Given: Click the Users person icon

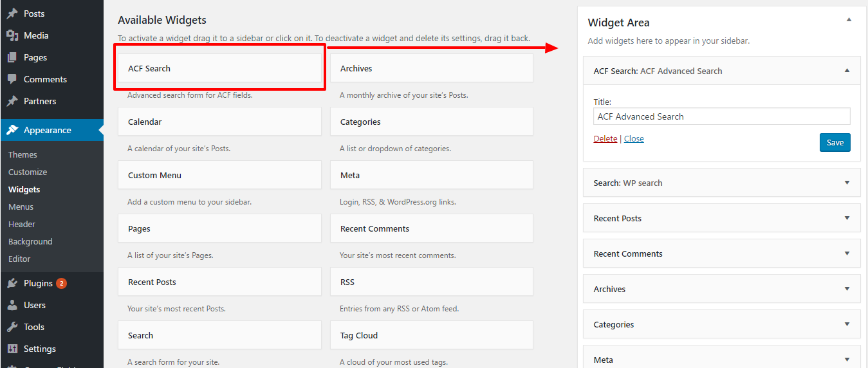Looking at the screenshot, I should point(12,305).
